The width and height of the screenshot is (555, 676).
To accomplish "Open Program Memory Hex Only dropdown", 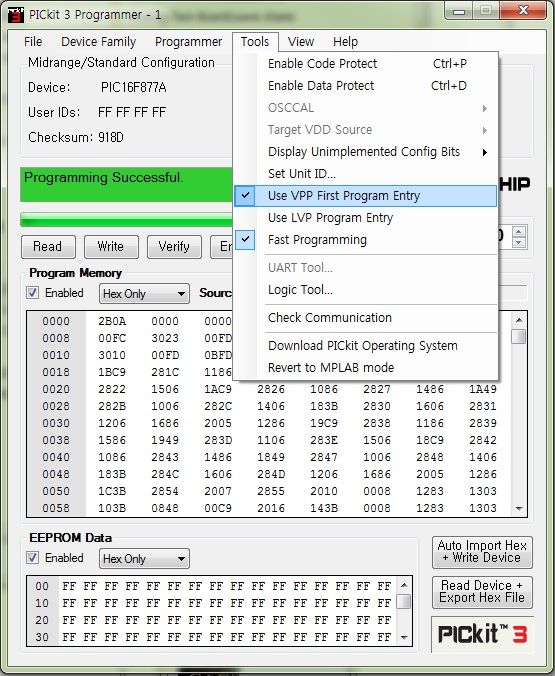I will [x=144, y=294].
